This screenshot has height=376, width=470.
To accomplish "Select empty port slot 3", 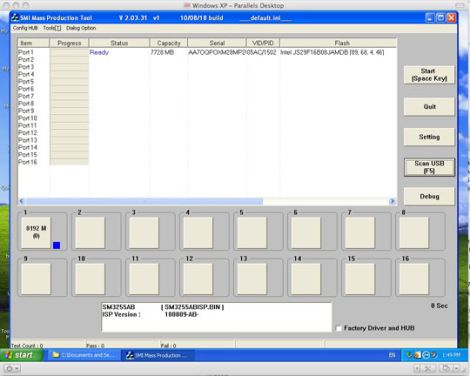I will [x=144, y=233].
